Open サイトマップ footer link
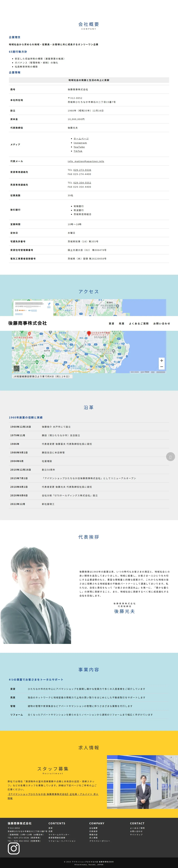 click(136, 835)
